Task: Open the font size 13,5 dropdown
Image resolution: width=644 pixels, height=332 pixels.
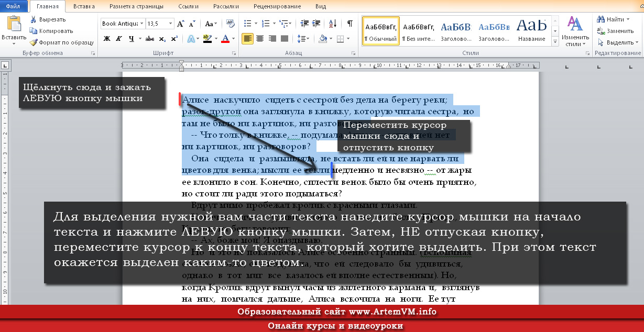Action: coord(170,24)
